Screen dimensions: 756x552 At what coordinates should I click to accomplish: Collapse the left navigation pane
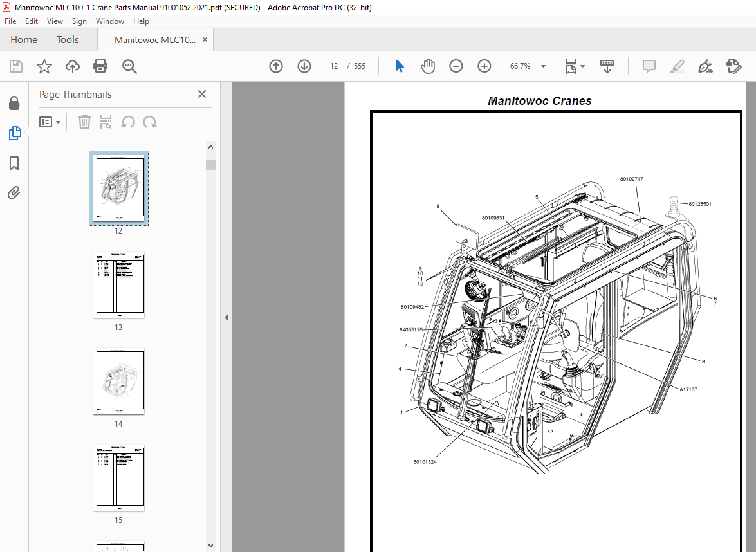226,317
